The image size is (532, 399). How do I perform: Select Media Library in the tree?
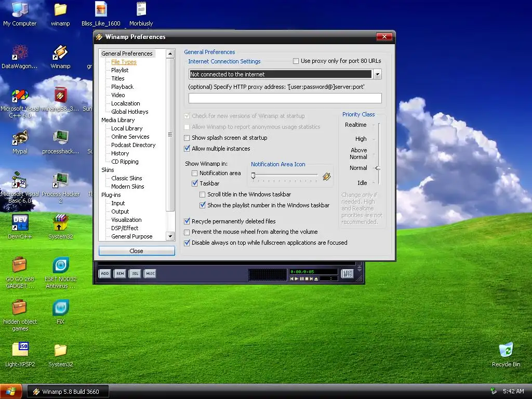(118, 120)
